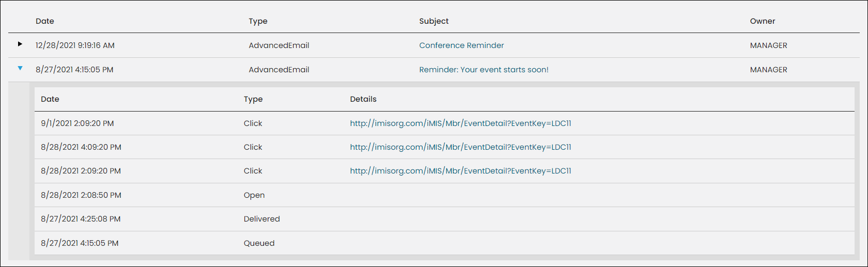
Task: Open the Conference Reminder subject link
Action: click(461, 45)
